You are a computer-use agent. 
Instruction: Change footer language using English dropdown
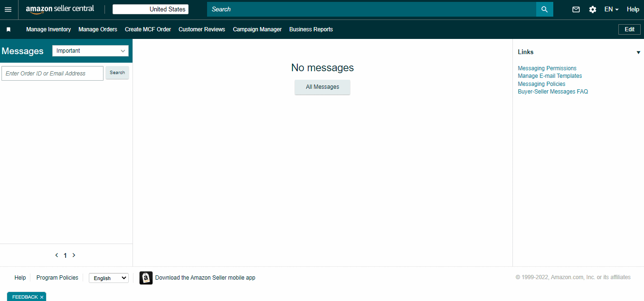[x=108, y=278]
